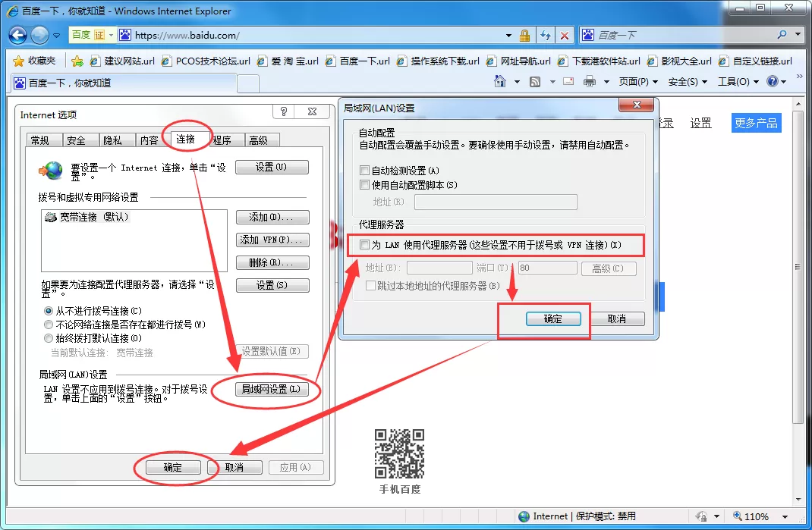Open zoom level 110% dropdown arrow
Viewport: 812px width, 530px height.
pyautogui.click(x=785, y=516)
